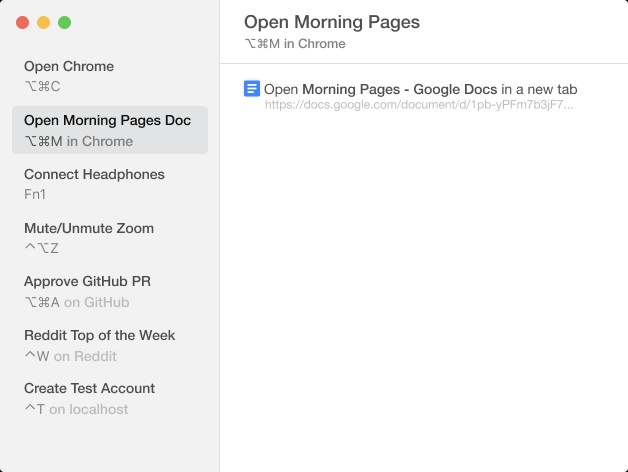
Task: Click the Open Morning Pages title field
Action: click(x=332, y=22)
